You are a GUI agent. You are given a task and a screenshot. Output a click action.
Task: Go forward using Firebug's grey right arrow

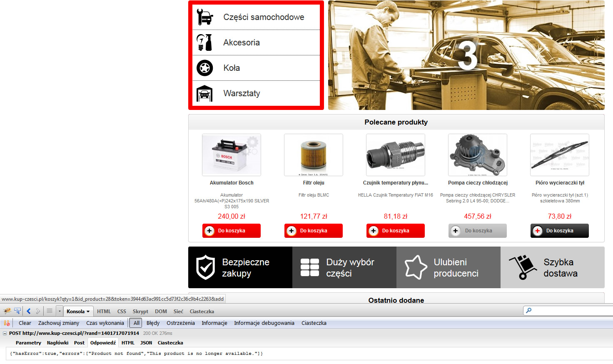click(38, 311)
